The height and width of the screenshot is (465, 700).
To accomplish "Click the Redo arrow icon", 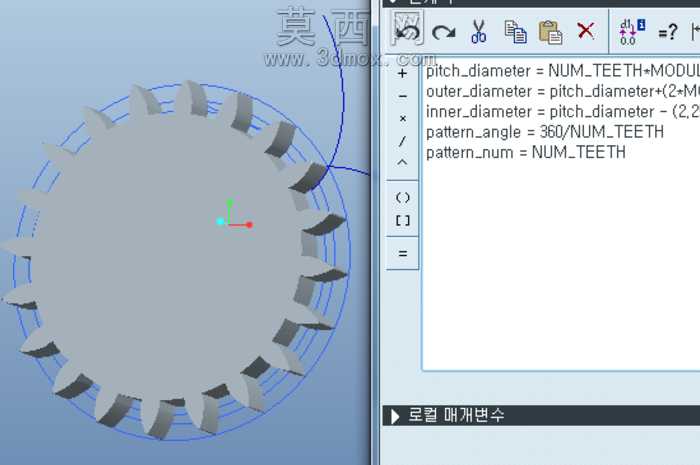I will 443,32.
